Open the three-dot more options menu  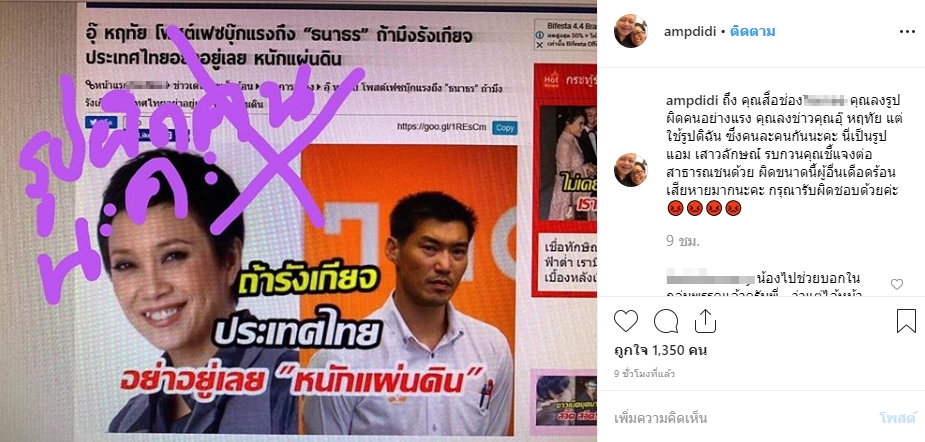coord(907,32)
